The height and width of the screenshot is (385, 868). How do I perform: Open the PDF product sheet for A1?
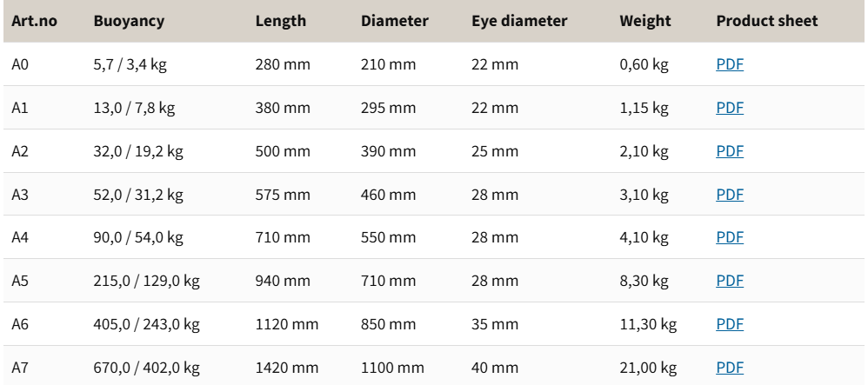730,108
